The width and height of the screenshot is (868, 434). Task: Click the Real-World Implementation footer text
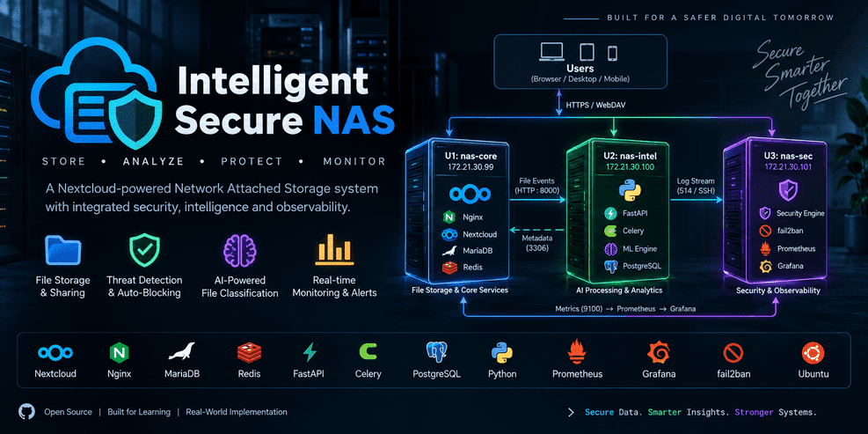pyautogui.click(x=237, y=412)
